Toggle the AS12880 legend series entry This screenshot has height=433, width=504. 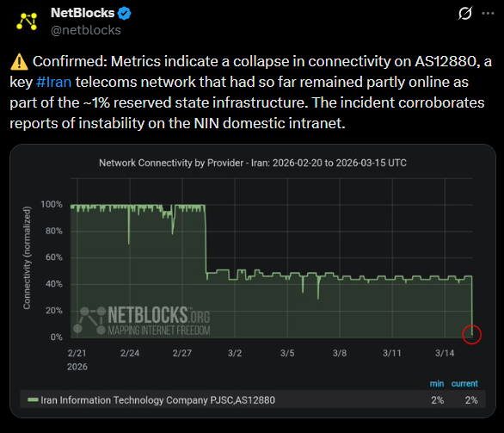point(151,400)
